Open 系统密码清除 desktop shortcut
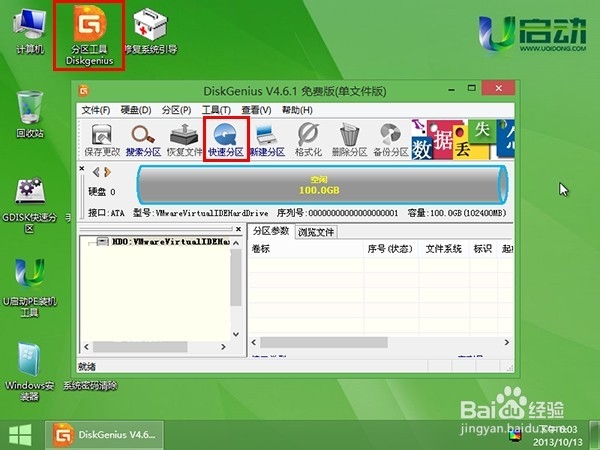The image size is (600, 450). (90, 385)
